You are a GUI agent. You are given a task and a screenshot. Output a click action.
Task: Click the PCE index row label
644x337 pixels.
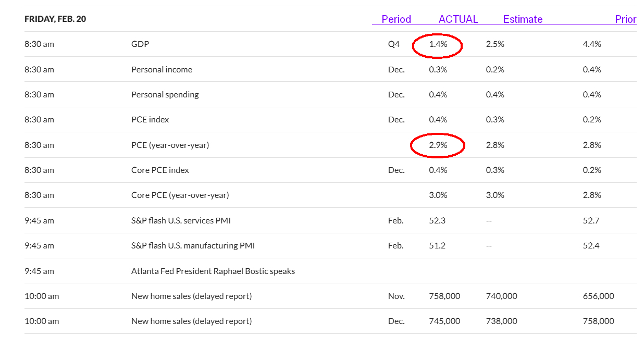tap(150, 120)
